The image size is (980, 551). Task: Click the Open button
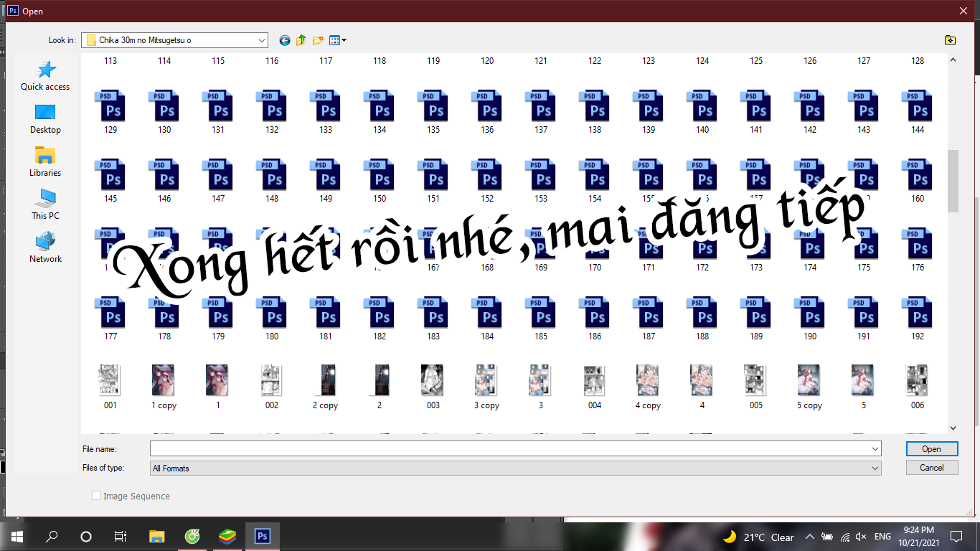click(931, 448)
